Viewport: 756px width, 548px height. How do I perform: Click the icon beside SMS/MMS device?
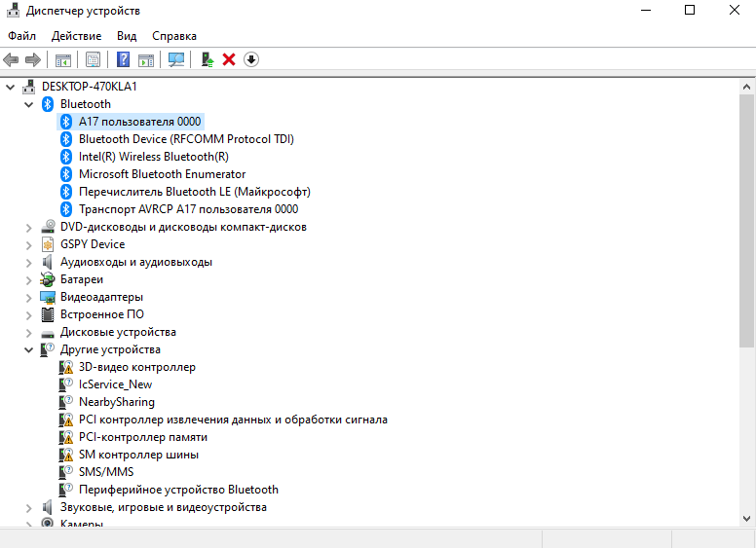66,472
